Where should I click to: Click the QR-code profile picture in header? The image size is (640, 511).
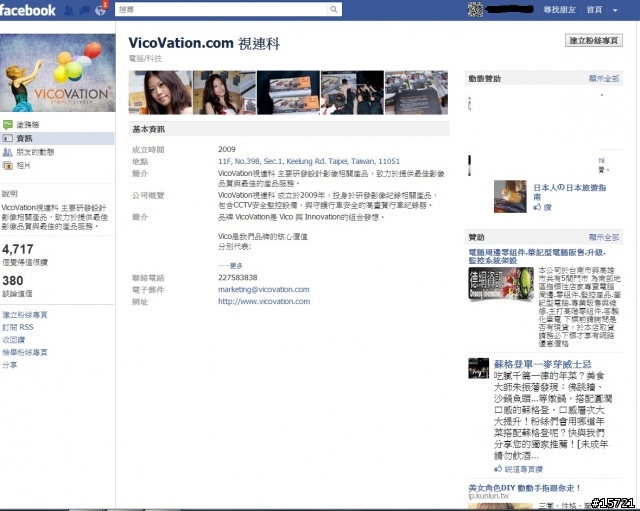coord(475,9)
